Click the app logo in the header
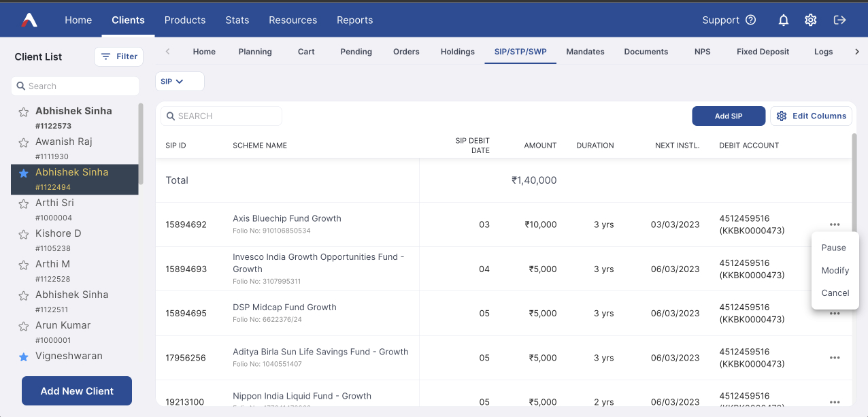This screenshot has height=417, width=868. pos(29,20)
